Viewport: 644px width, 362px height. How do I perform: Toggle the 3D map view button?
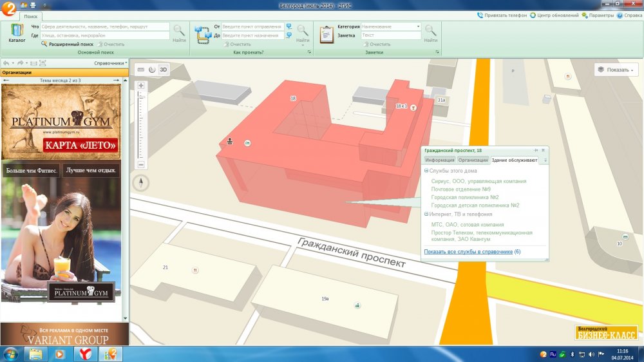164,70
